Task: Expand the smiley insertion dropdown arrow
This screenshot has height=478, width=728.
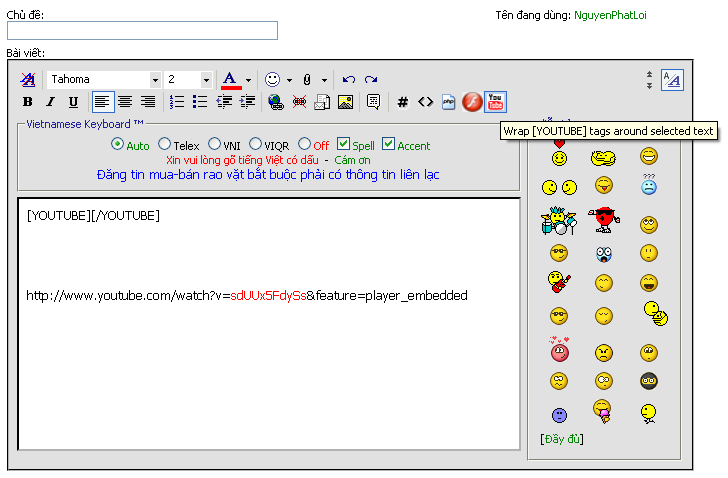Action: (289, 79)
